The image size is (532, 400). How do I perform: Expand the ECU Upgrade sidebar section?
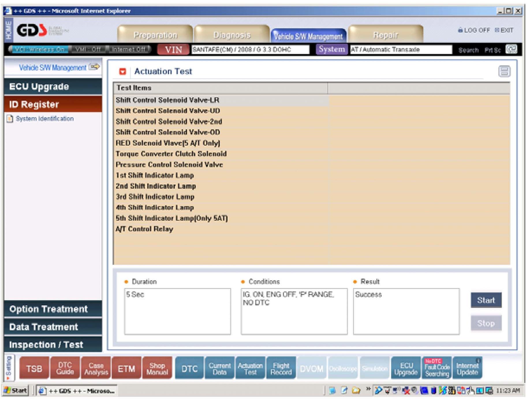pos(53,87)
